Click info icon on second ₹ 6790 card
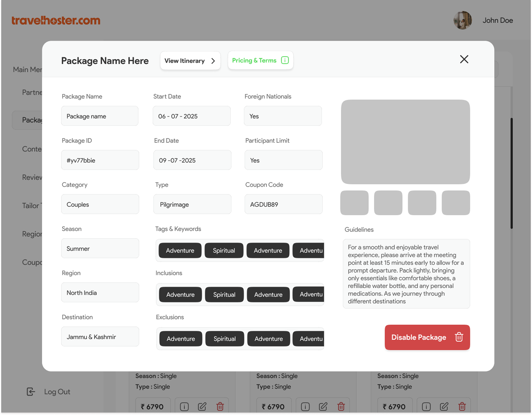 305,407
